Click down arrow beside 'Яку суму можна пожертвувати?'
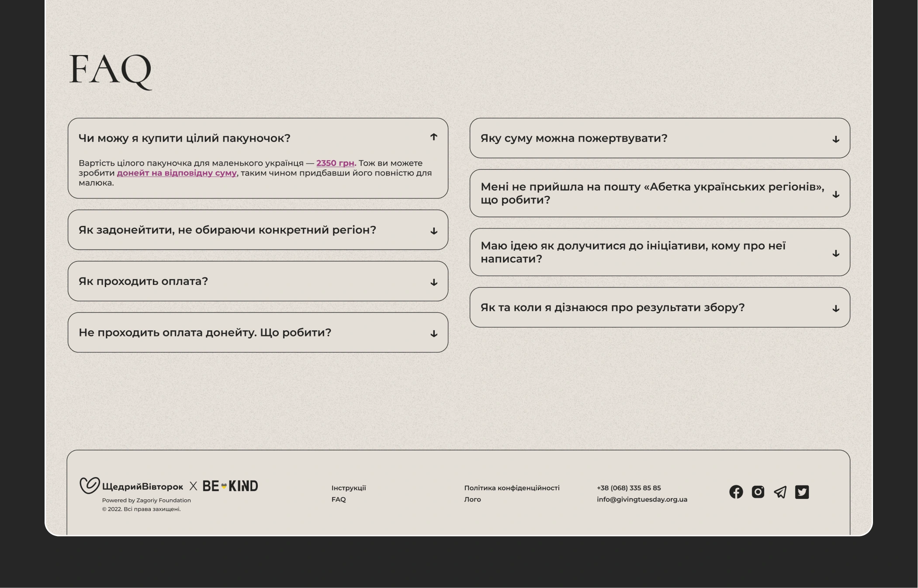This screenshot has width=918, height=588. pos(835,139)
